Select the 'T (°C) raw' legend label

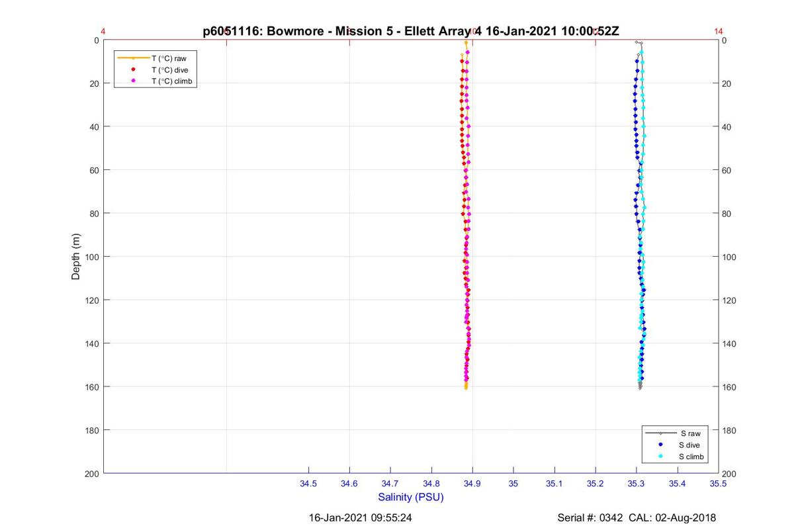pos(169,58)
